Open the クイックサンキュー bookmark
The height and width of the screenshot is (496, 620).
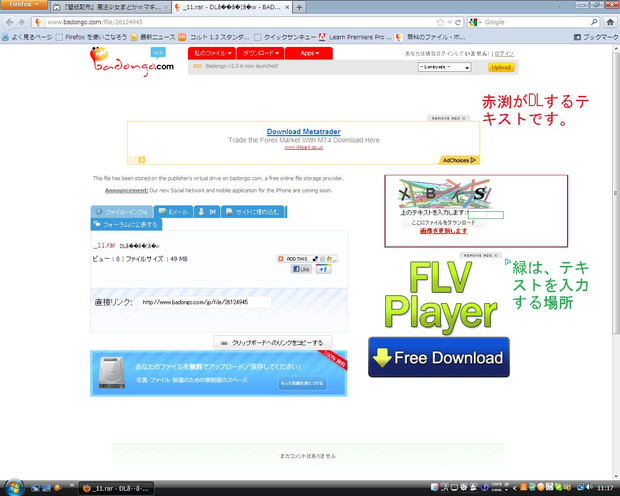tap(285, 37)
